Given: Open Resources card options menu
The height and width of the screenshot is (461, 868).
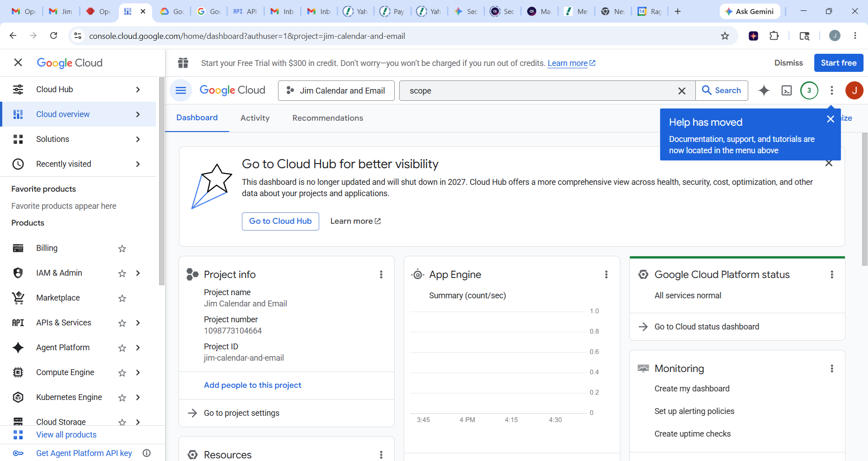Looking at the screenshot, I should 381,455.
